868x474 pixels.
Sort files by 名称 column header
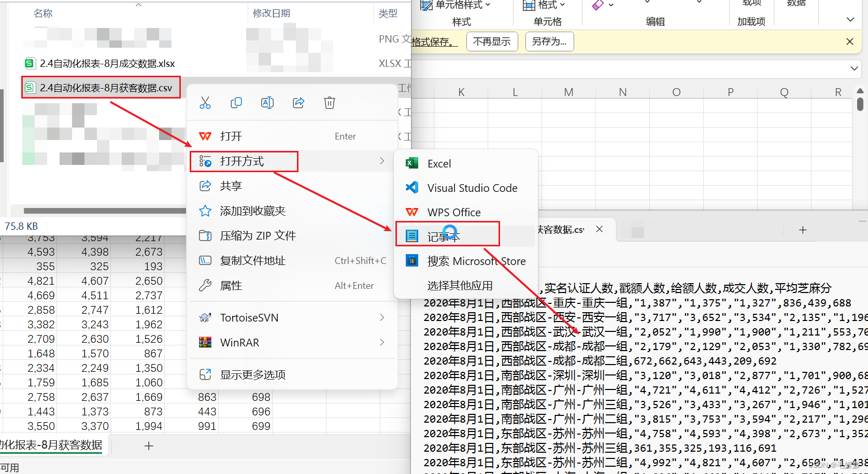click(x=43, y=13)
